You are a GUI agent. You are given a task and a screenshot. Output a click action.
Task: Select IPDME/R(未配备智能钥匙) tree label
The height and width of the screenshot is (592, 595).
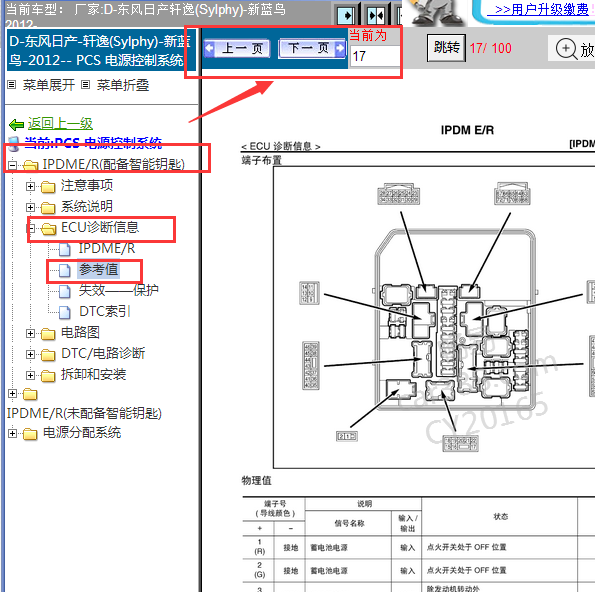(84, 413)
